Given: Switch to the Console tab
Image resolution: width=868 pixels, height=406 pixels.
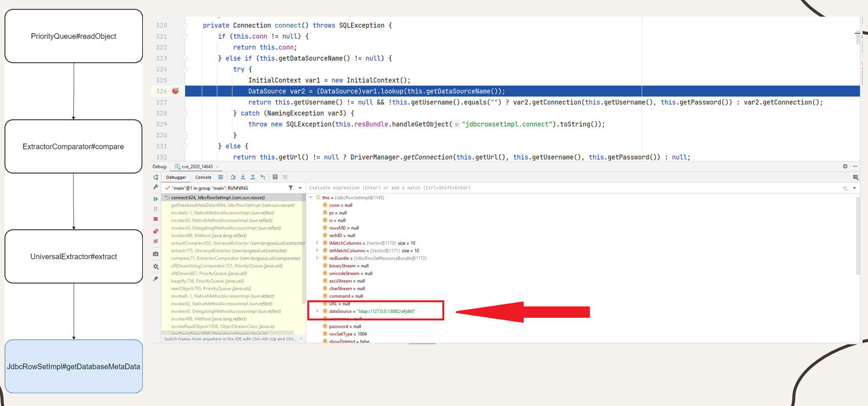Looking at the screenshot, I should tap(203, 177).
